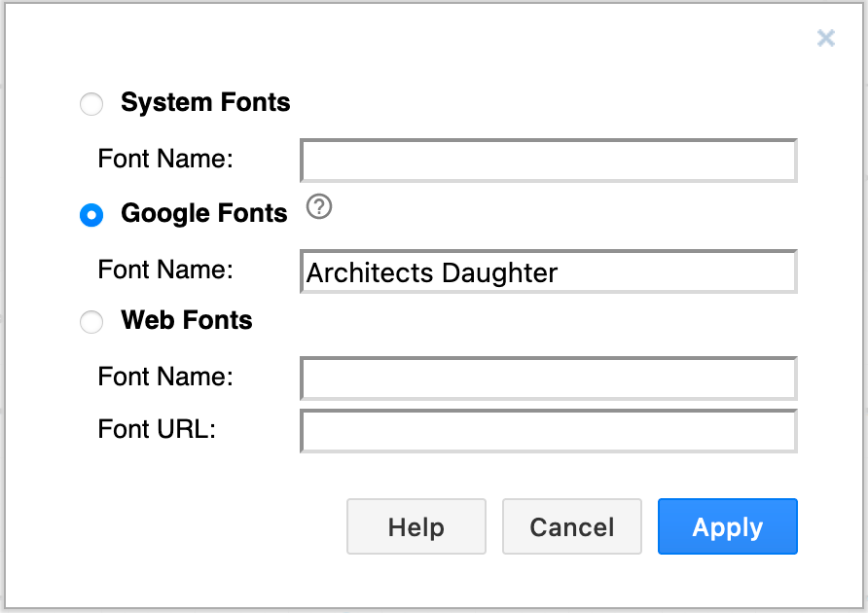The image size is (868, 613).
Task: Choose the Web Fonts radio button
Action: pyautogui.click(x=90, y=322)
